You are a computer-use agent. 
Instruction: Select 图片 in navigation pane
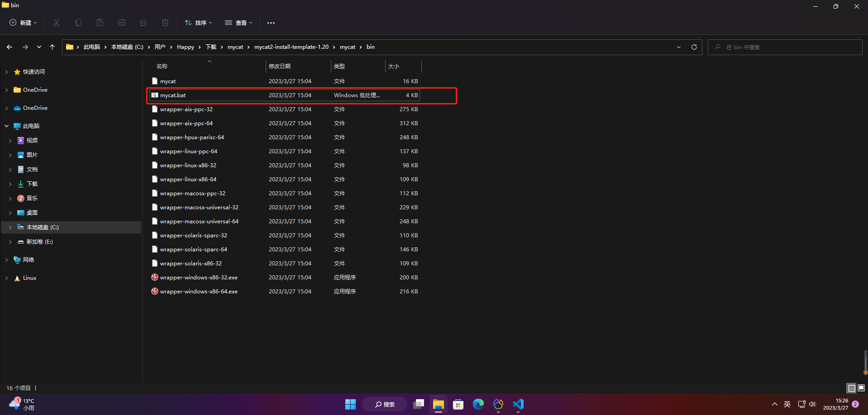(32, 155)
